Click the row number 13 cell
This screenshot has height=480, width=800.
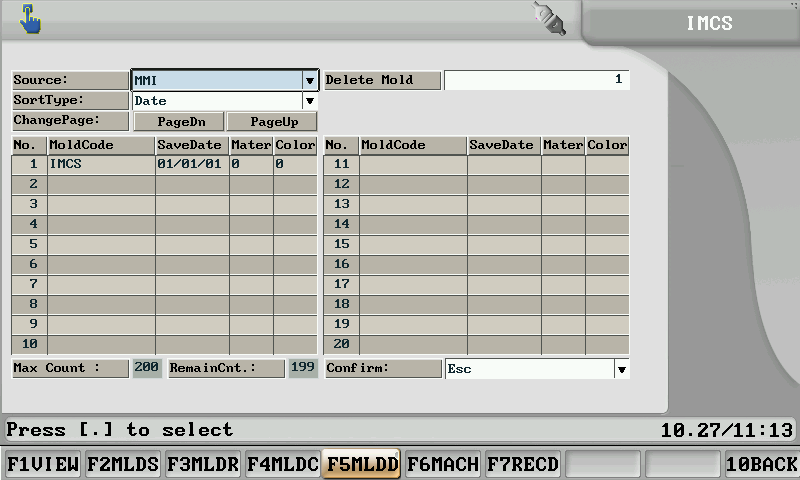coord(341,204)
